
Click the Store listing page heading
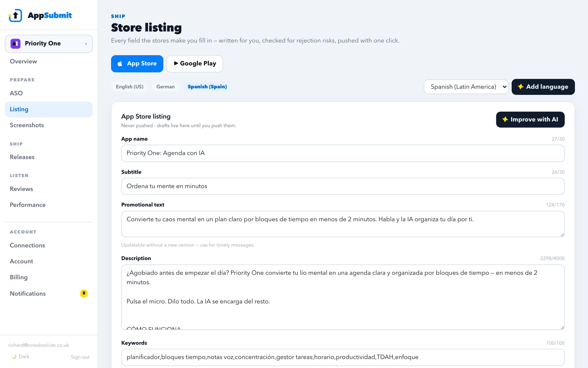(146, 28)
